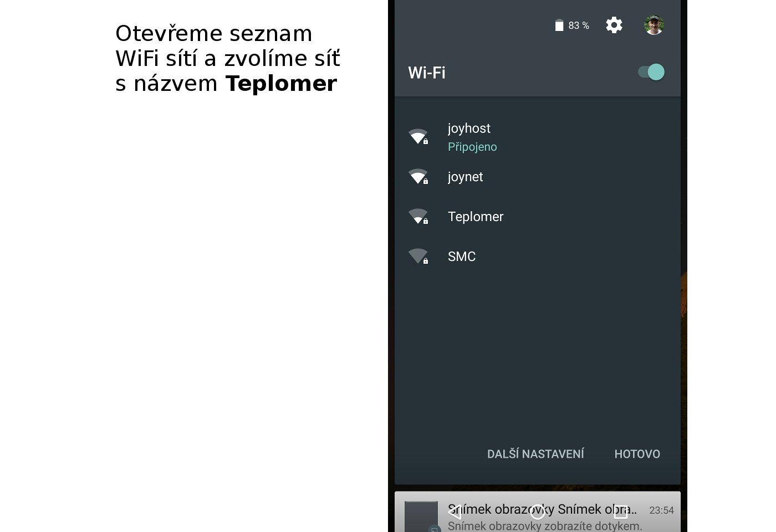This screenshot has height=532, width=776.
Task: Tap the SMC Wi-Fi signal icon
Action: coord(418,257)
